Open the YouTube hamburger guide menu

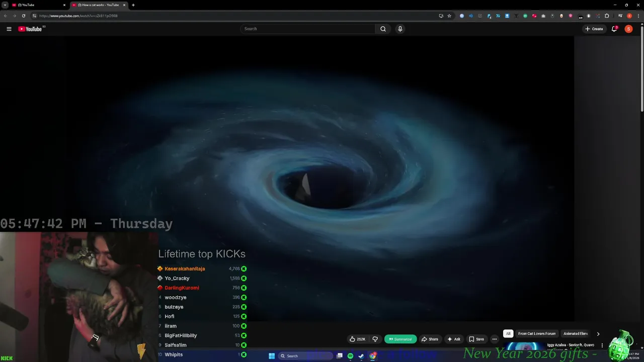9,29
